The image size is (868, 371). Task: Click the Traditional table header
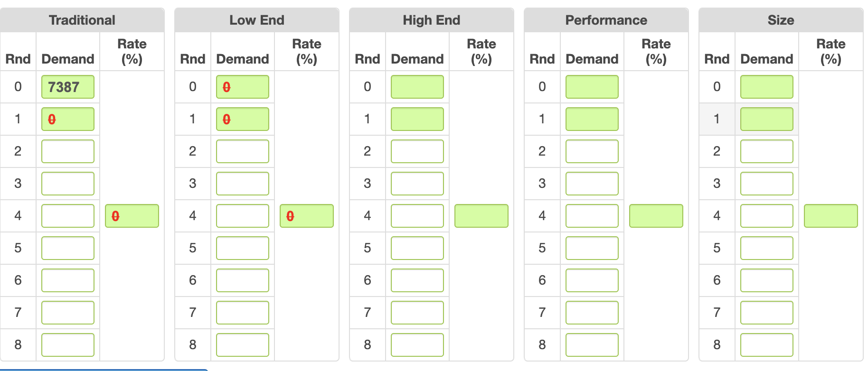click(x=82, y=20)
